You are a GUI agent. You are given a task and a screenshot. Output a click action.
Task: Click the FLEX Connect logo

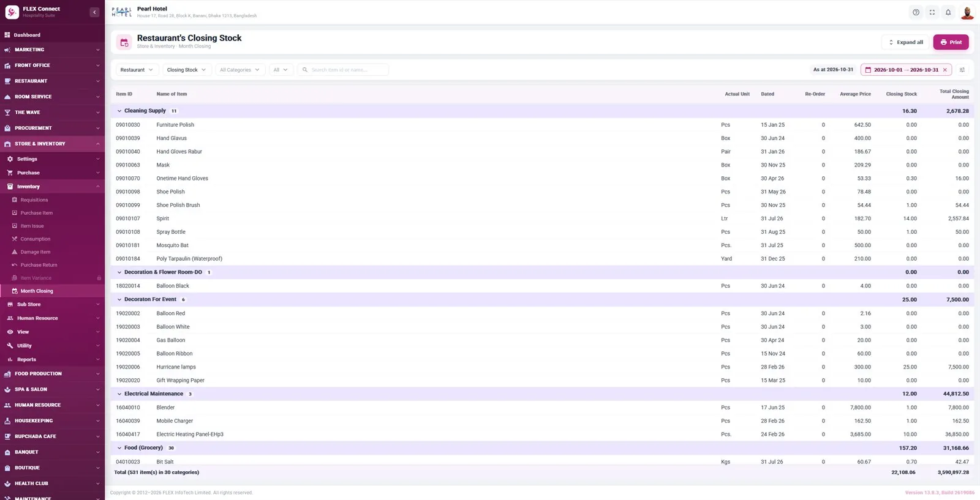[12, 12]
